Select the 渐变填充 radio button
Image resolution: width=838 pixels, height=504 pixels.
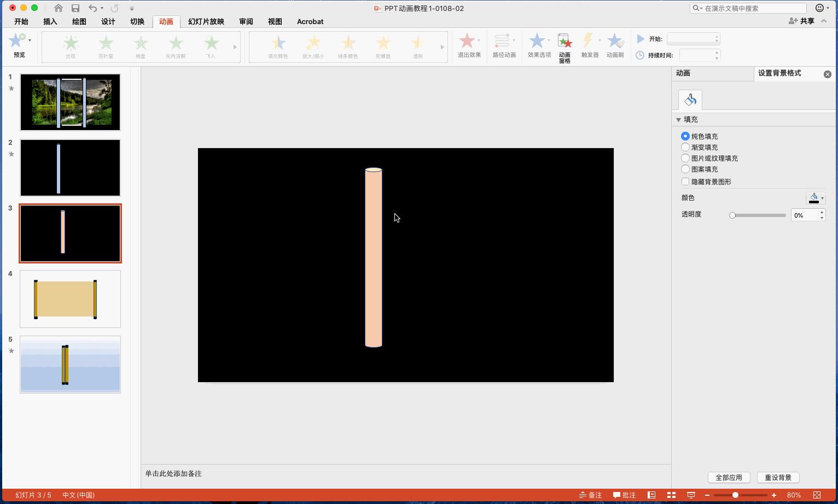pos(685,147)
